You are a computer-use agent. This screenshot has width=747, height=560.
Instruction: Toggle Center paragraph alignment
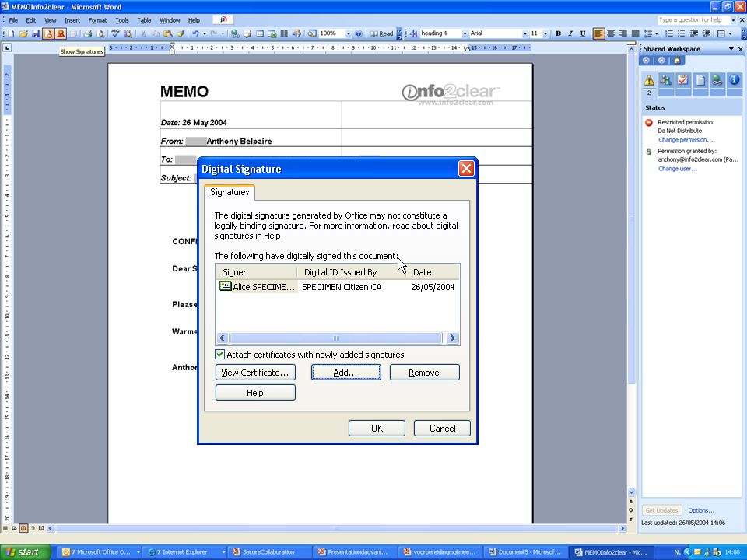pos(611,33)
